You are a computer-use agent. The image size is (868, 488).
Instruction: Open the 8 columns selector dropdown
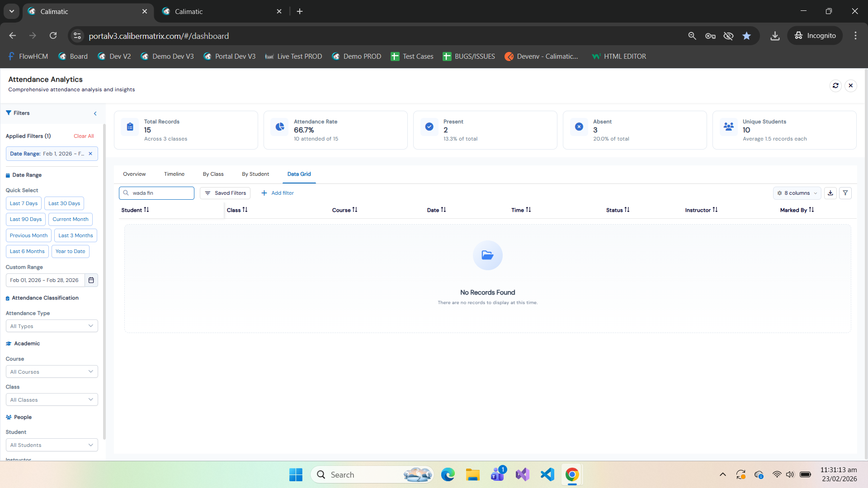[797, 193]
